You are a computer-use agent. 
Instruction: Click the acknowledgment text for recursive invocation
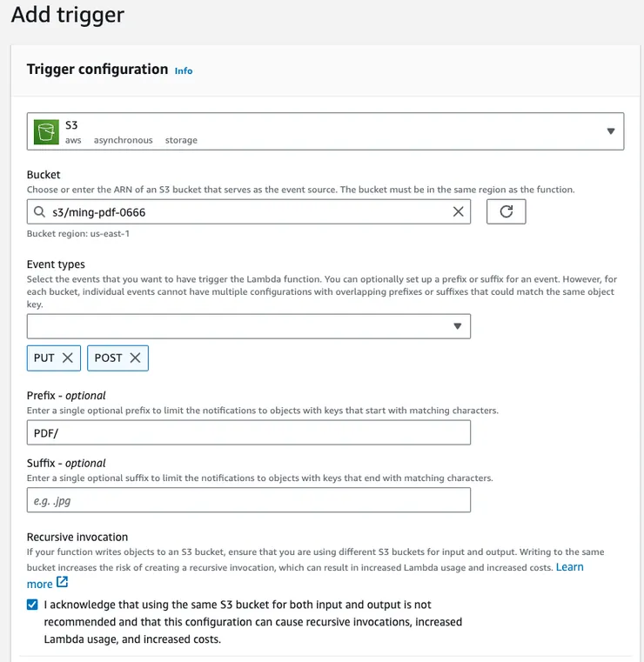[252, 622]
